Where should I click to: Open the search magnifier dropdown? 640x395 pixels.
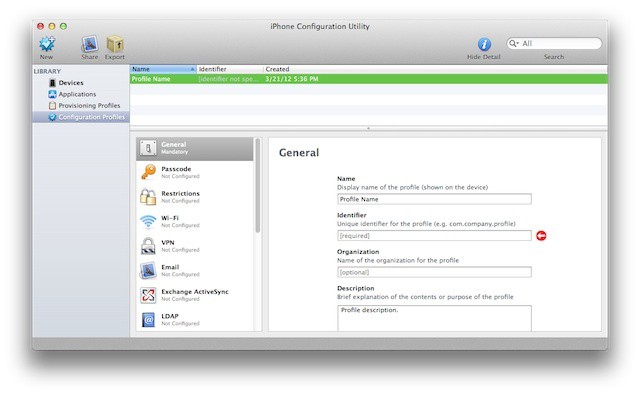pos(514,43)
